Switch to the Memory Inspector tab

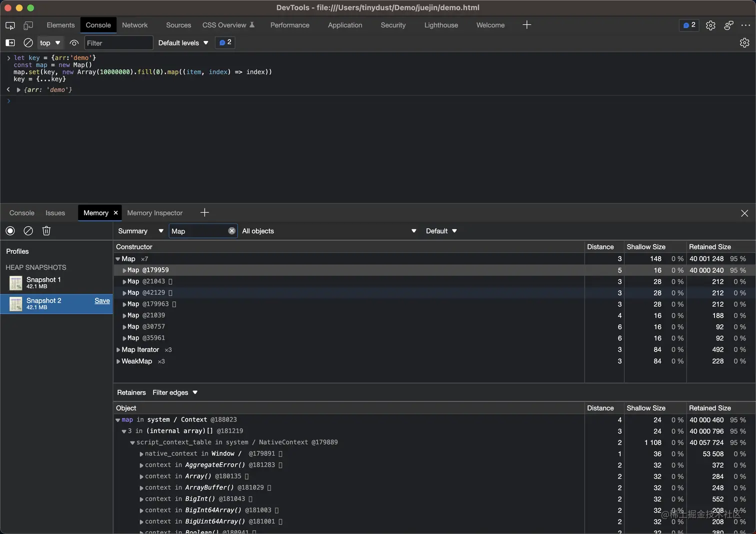155,213
